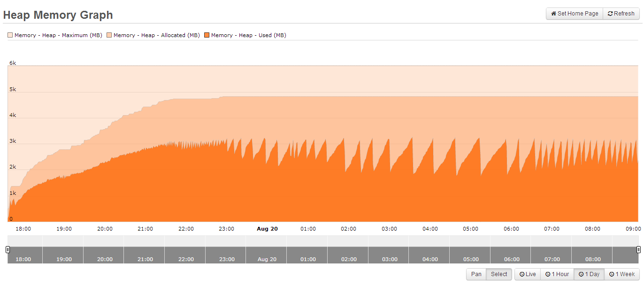Click the Aug 20 x-axis date label
Image resolution: width=644 pixels, height=286 pixels.
tap(267, 229)
